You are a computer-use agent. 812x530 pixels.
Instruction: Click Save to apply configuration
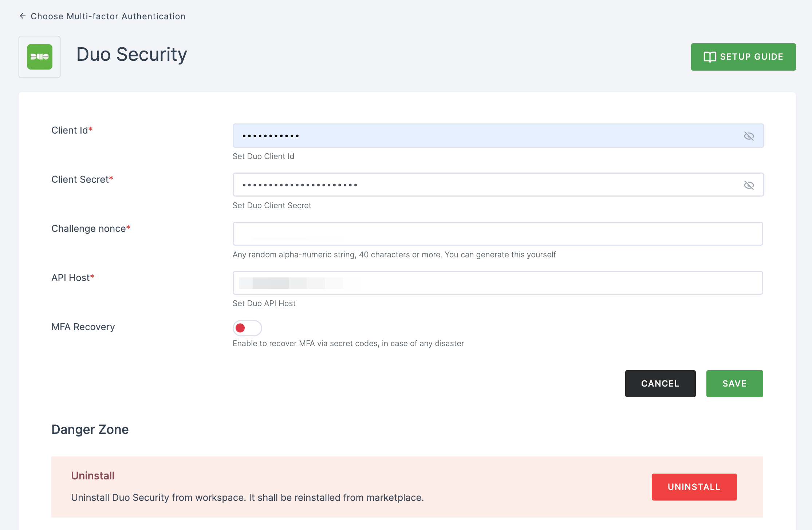point(735,383)
